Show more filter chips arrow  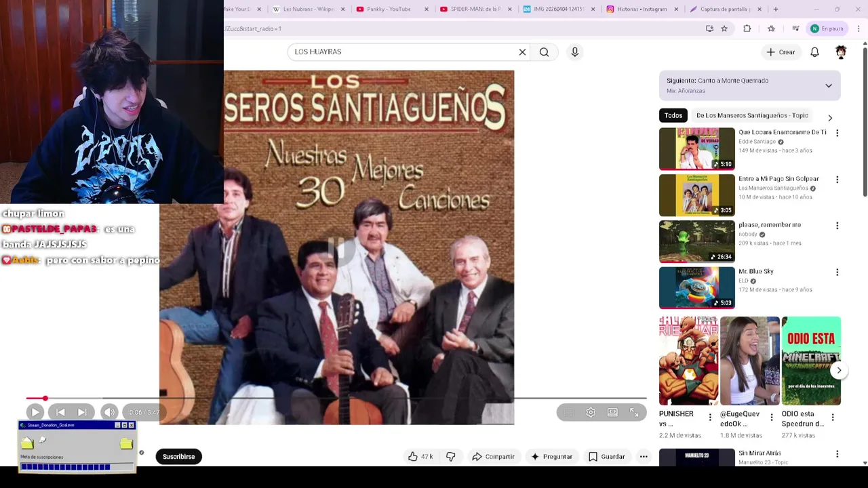pyautogui.click(x=829, y=118)
